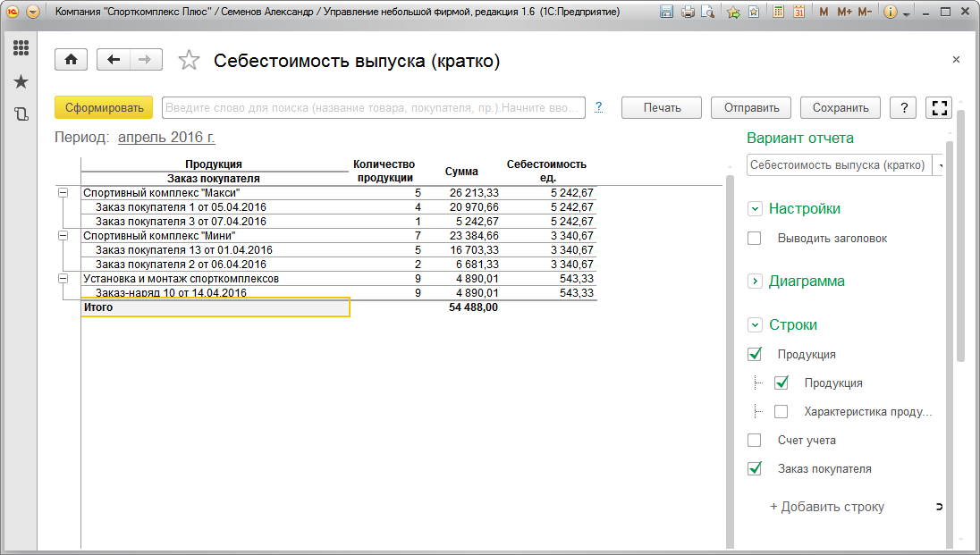The width and height of the screenshot is (980, 555).
Task: Enable the "Выводить заголовок" checkbox
Action: pos(755,239)
